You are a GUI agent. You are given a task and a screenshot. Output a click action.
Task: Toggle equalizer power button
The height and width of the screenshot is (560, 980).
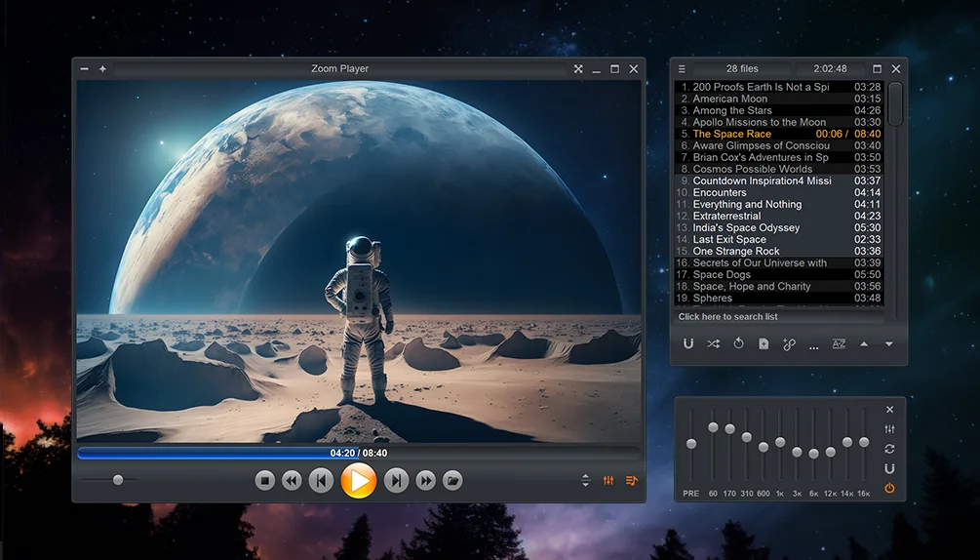click(x=889, y=488)
